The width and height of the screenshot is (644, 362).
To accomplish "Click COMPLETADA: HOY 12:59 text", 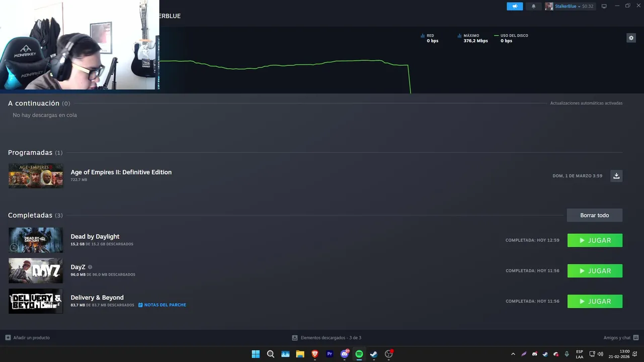I will tap(532, 240).
